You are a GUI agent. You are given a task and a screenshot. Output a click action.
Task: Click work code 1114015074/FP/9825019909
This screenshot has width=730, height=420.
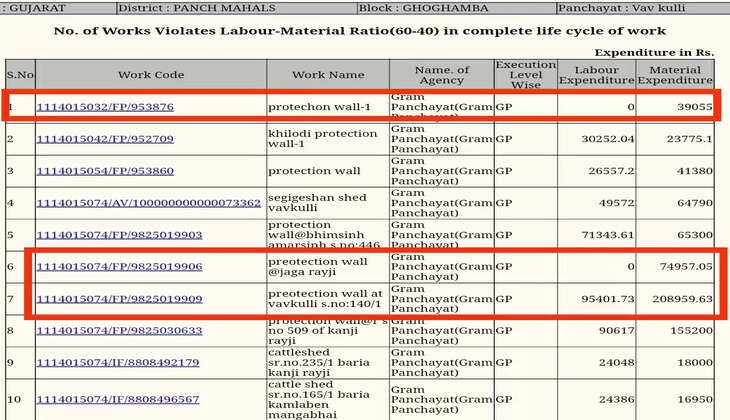[119, 299]
